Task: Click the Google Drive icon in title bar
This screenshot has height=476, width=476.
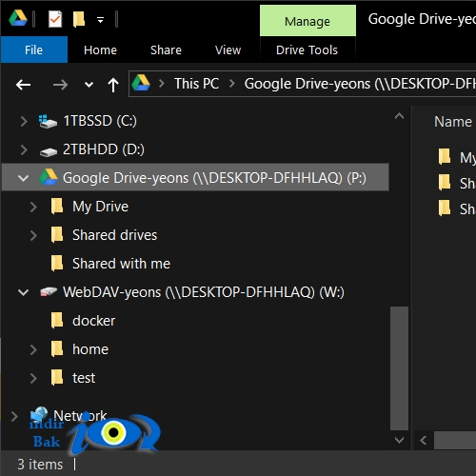Action: tap(18, 18)
